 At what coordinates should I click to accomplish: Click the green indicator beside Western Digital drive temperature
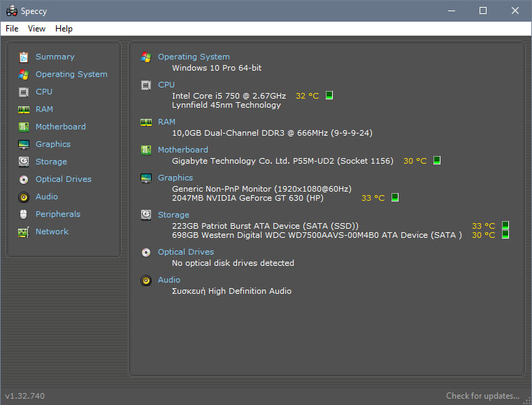click(x=505, y=234)
